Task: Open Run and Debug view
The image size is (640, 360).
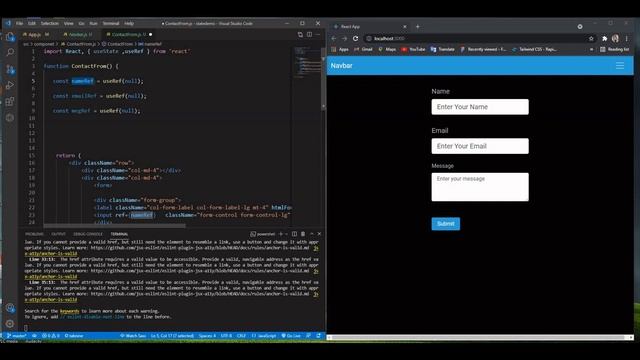Action: coord(10,85)
